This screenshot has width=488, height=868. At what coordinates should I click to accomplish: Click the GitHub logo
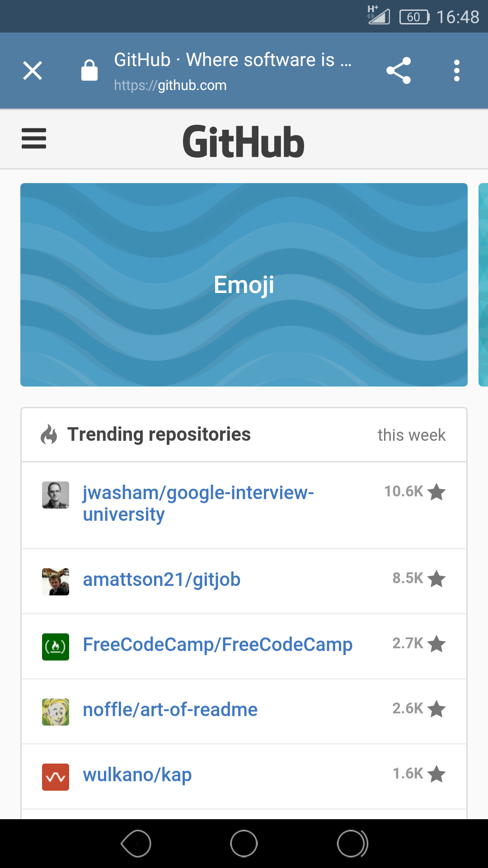click(244, 142)
